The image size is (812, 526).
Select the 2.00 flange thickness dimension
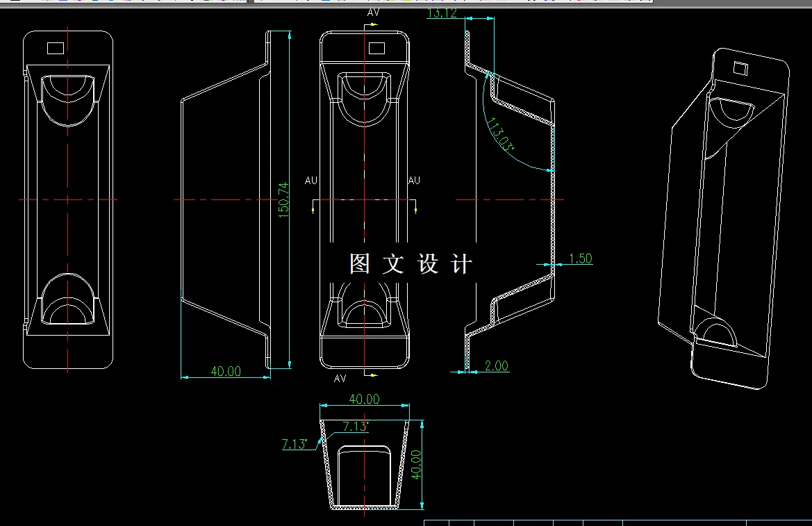click(x=496, y=366)
